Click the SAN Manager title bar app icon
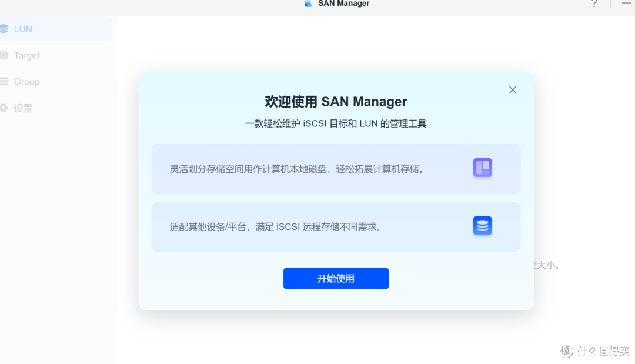Screen dimensions: 635x364 (x=308, y=4)
